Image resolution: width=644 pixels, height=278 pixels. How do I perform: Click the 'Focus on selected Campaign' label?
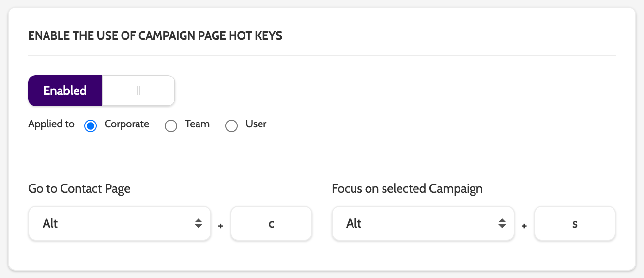pos(407,188)
